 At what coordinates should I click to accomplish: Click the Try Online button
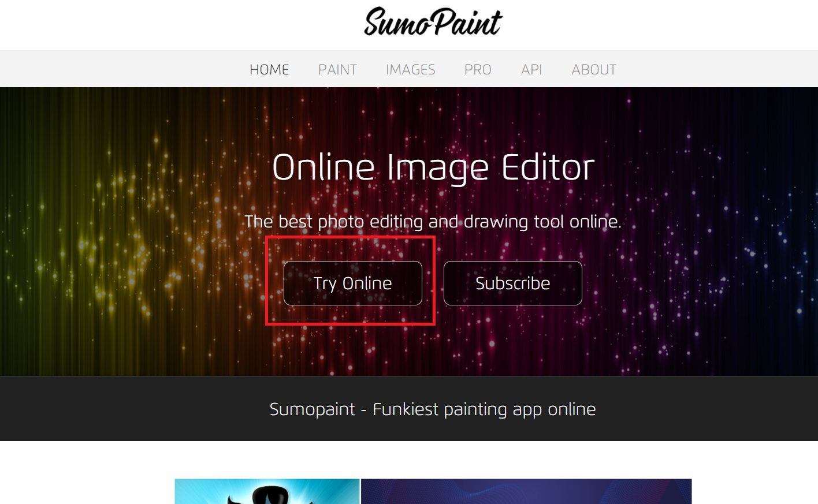(353, 283)
